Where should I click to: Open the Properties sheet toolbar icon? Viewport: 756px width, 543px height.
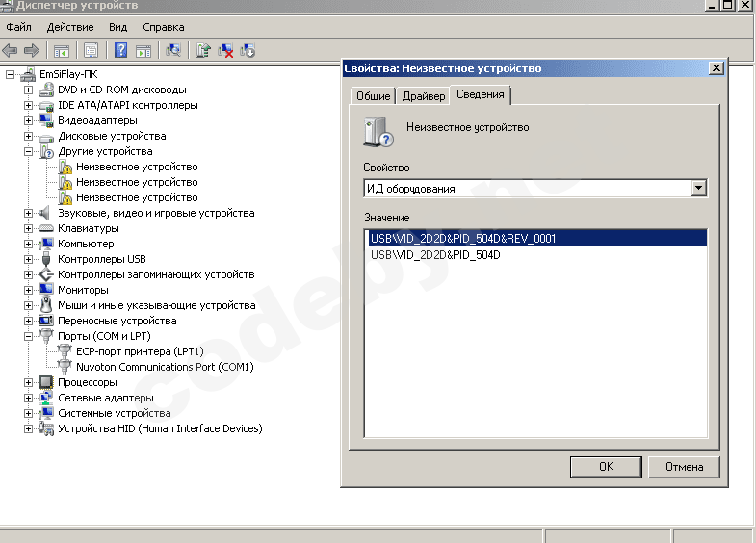point(91,50)
